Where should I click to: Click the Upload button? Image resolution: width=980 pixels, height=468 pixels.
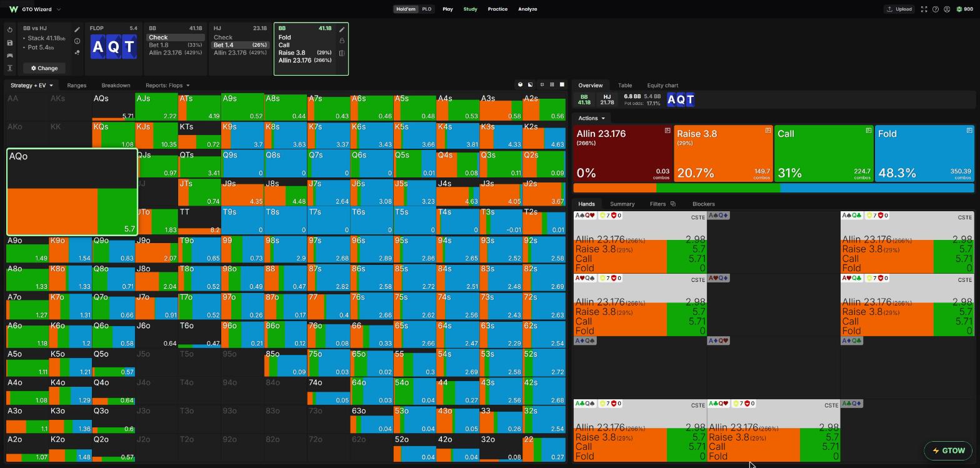tap(899, 9)
